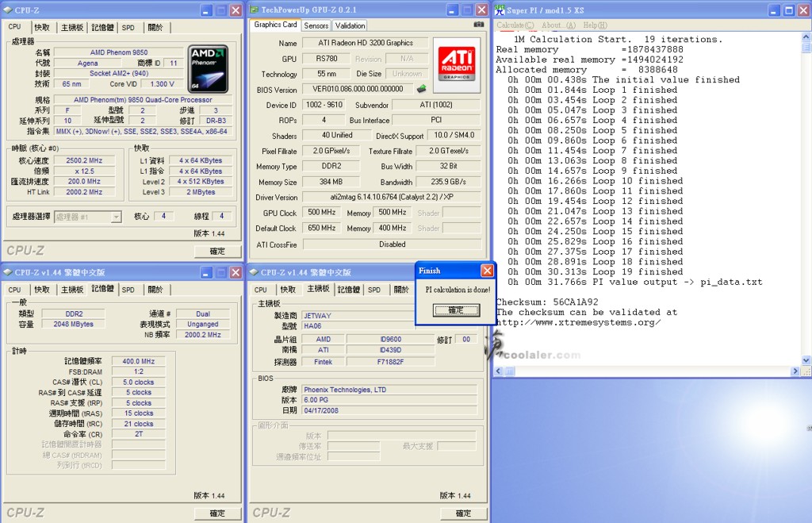Click the green BIOS save chip icon
812x523 pixels.
tap(422, 90)
